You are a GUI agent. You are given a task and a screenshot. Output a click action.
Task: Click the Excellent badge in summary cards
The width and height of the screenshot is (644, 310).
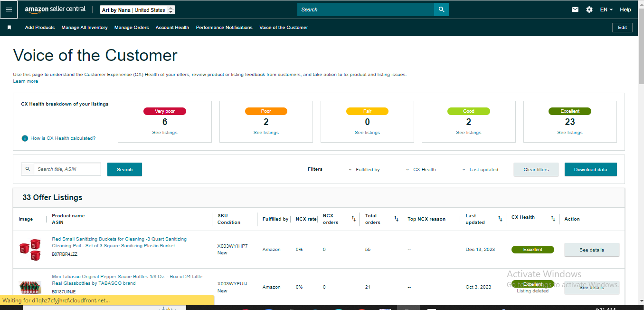pos(570,111)
